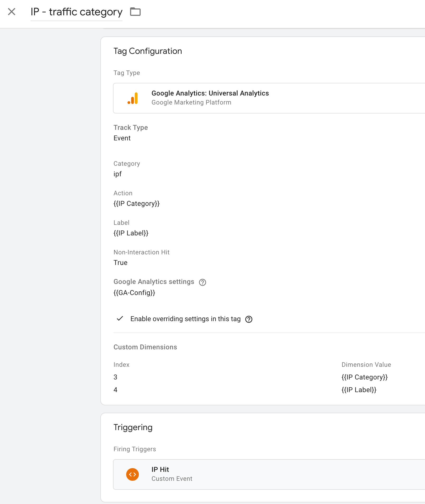The width and height of the screenshot is (425, 504).
Task: Click the Triggering section heading
Action: coord(133,427)
